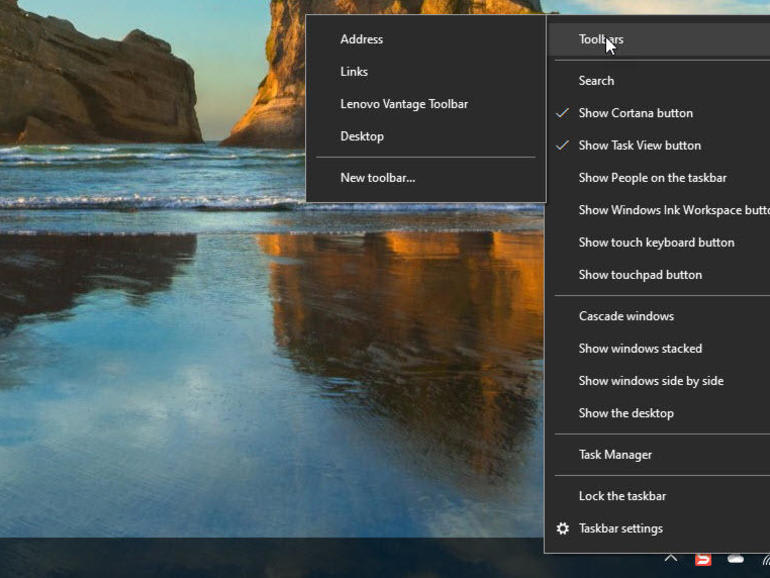Enable Show touchpad button option
Viewport: 770px width, 578px height.
[x=640, y=275]
